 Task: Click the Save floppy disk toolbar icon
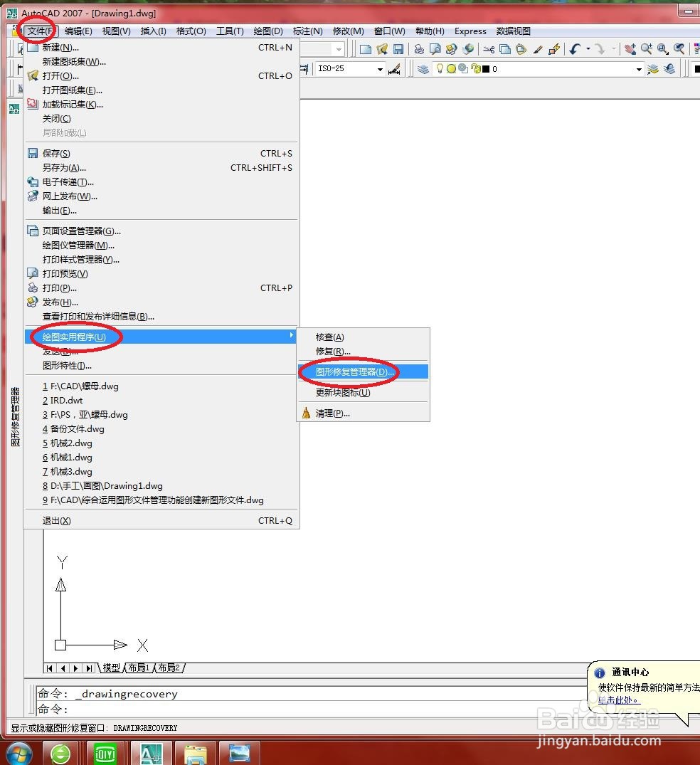pyautogui.click(x=398, y=49)
